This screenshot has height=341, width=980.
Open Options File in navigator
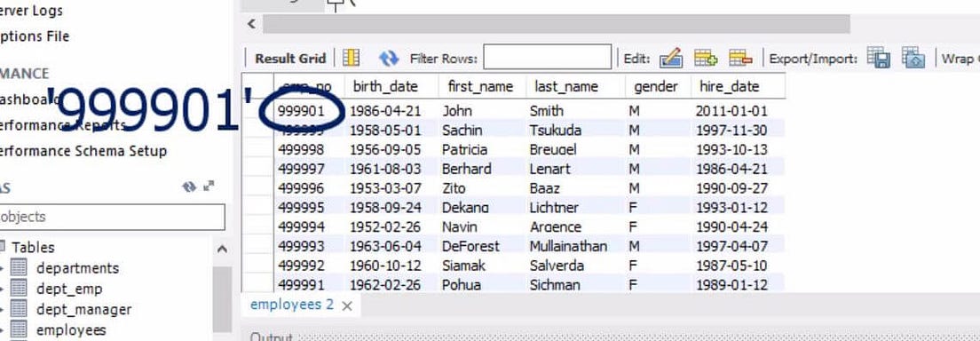click(x=35, y=36)
